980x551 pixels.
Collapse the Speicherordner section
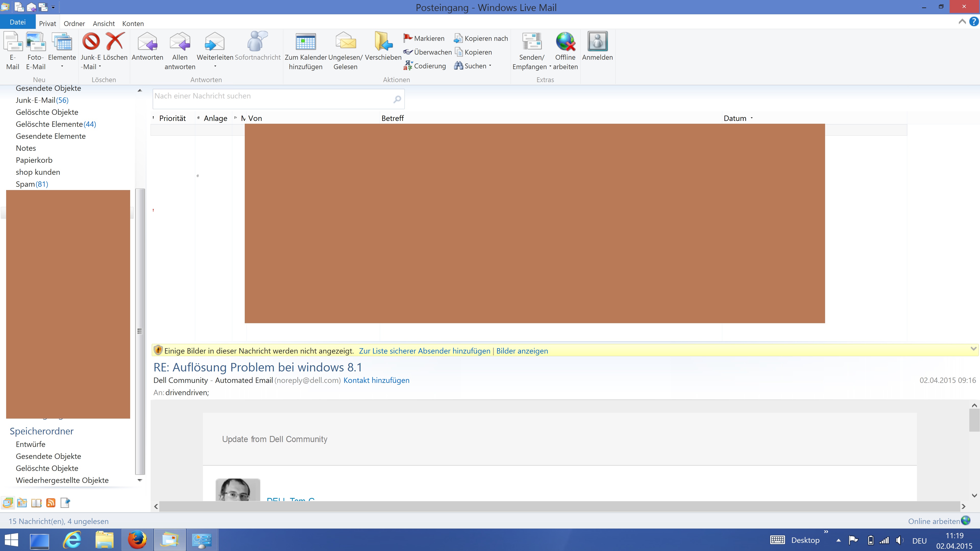tap(41, 431)
